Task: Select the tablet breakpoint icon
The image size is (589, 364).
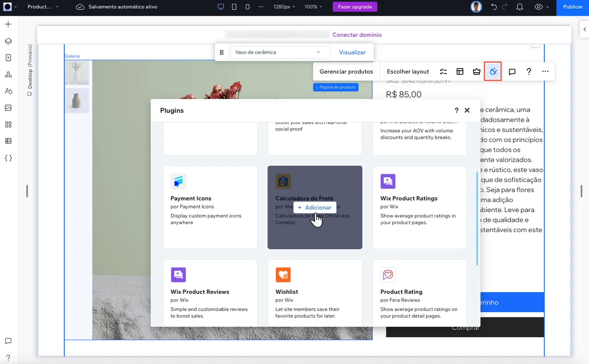Action: [x=234, y=7]
